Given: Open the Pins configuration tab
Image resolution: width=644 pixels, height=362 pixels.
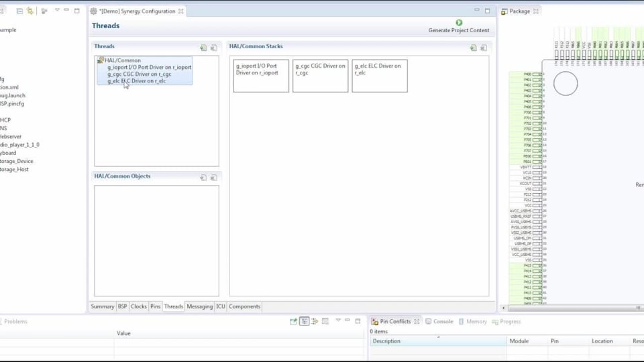Looking at the screenshot, I should pyautogui.click(x=155, y=306).
